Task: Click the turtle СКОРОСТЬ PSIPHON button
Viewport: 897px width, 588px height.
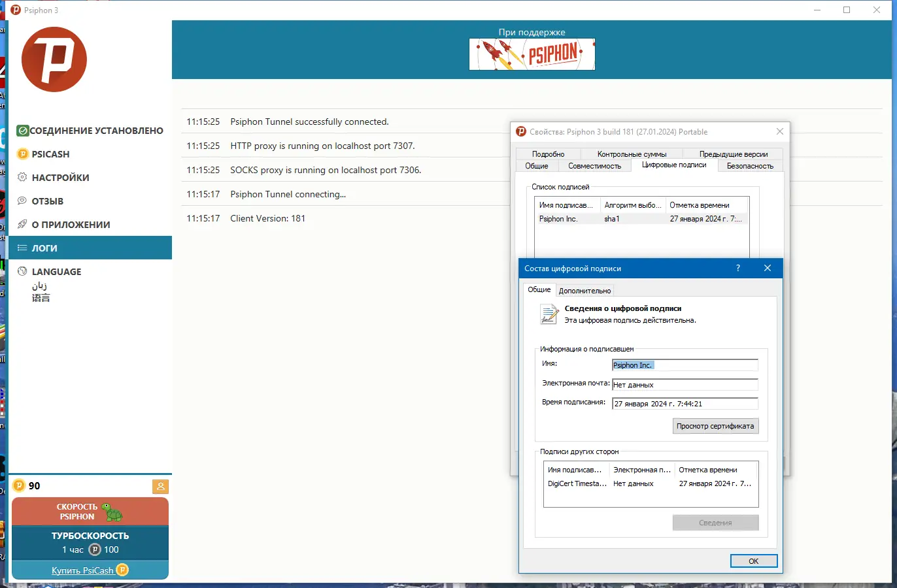Action: click(90, 512)
